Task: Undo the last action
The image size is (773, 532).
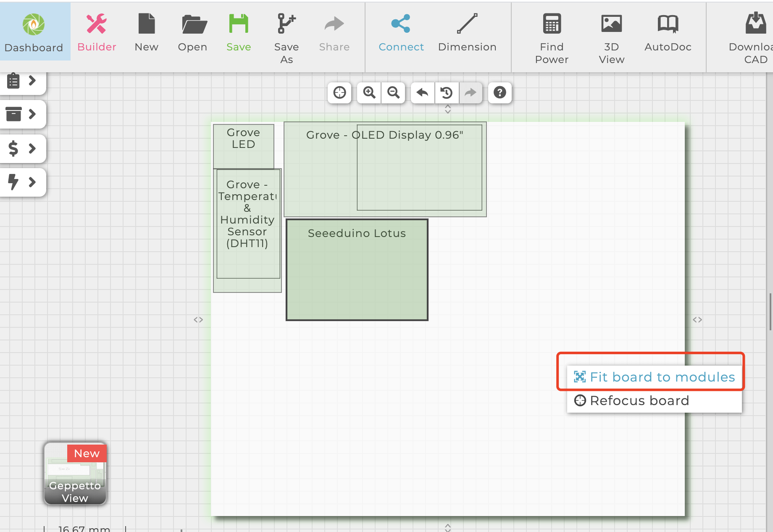Action: pyautogui.click(x=422, y=92)
